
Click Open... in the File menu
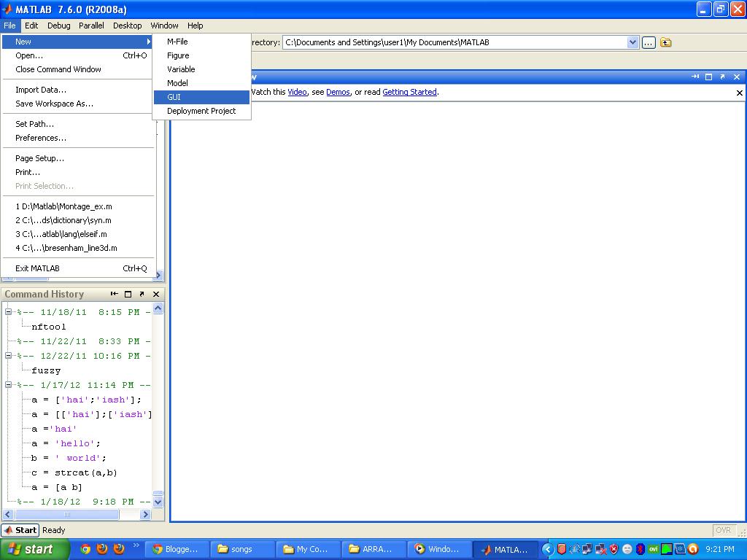[x=78, y=55]
